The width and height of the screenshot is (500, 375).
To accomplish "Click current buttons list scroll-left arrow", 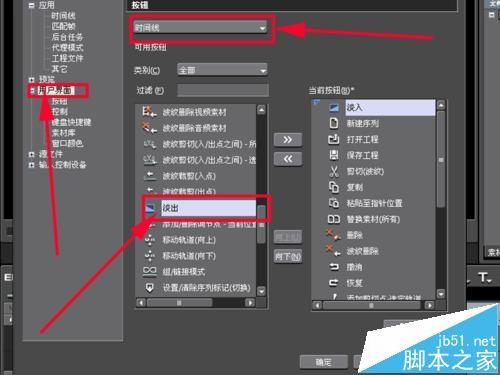I will pyautogui.click(x=317, y=305).
